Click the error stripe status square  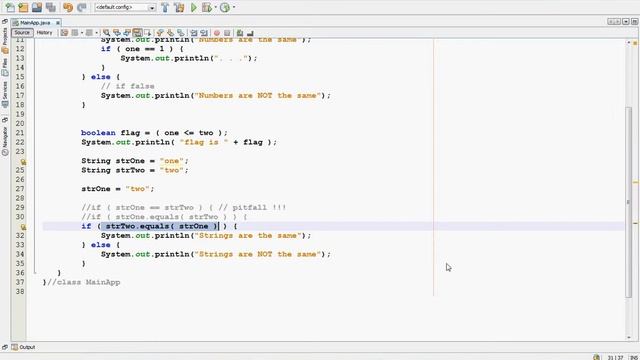tap(635, 42)
